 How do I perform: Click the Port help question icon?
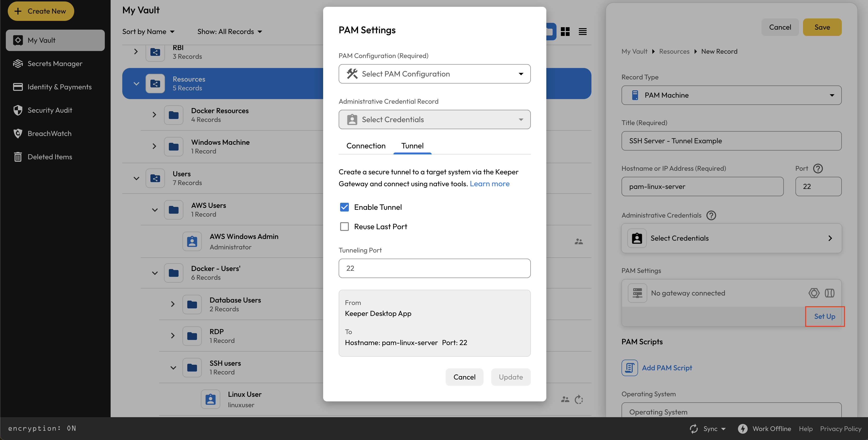pos(818,168)
